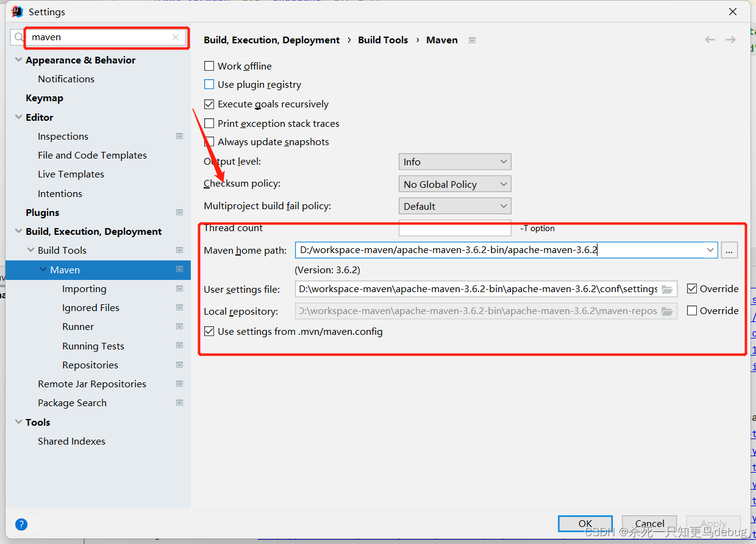
Task: Enable Always update snapshots
Action: (x=209, y=141)
